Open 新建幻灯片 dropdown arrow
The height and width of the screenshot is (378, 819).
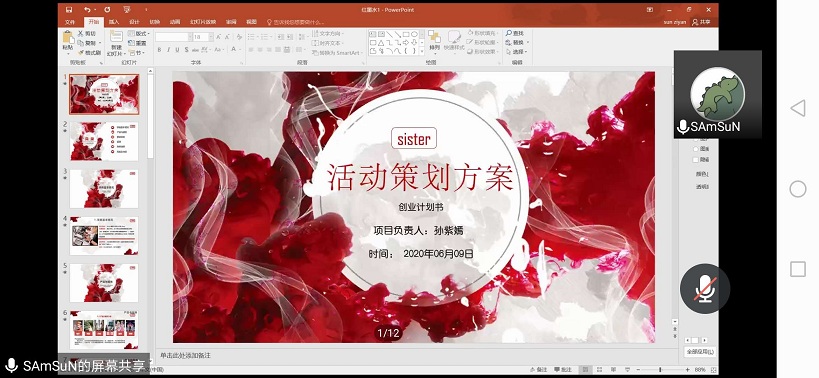[124, 53]
